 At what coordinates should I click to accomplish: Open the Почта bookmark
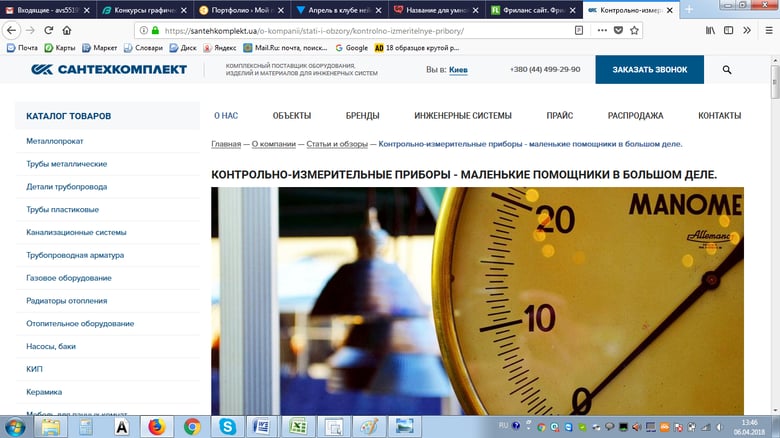22,48
